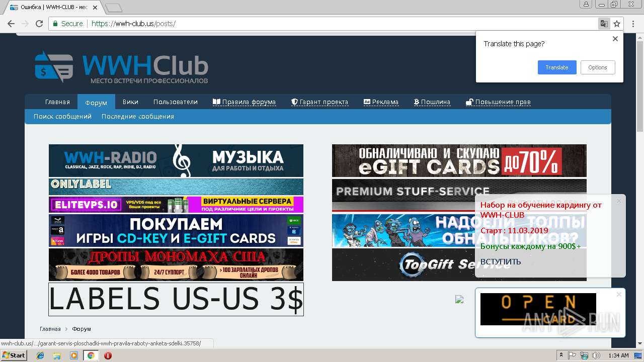644x362 pixels.
Task: Click the Chrome user profile icon
Action: (x=586, y=5)
